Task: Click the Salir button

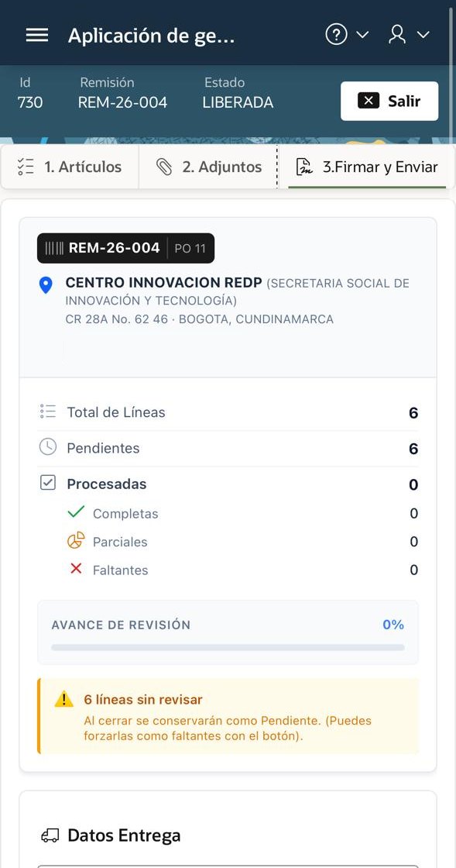Action: 389,101
